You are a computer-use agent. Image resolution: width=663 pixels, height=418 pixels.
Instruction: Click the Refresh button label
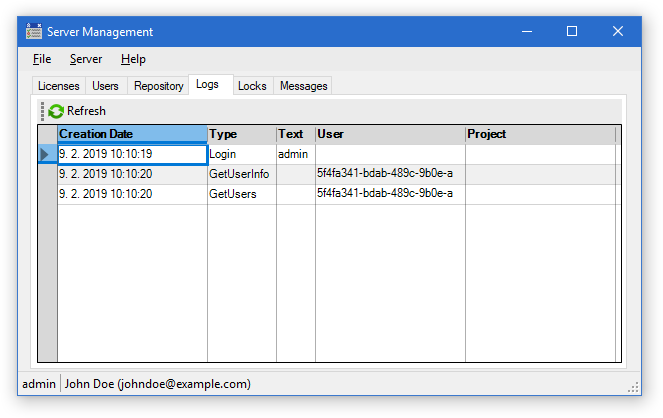pos(86,111)
